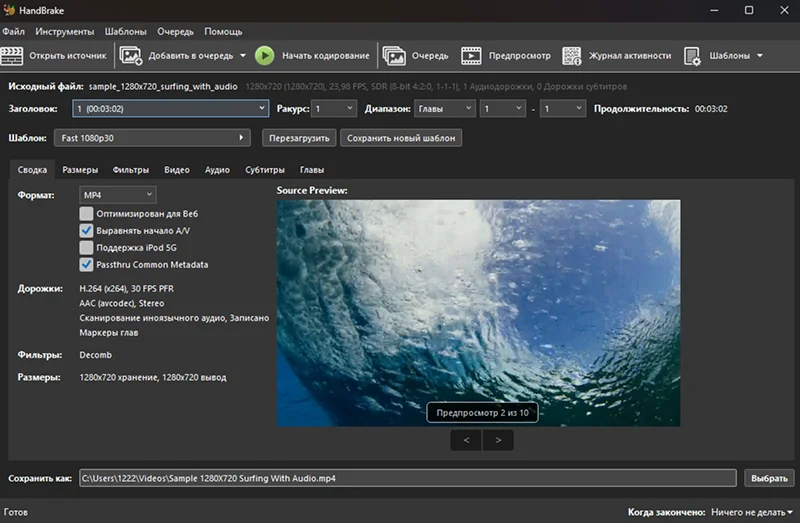
Task: Open the Диапазон Главы dropdown
Action: tap(444, 109)
